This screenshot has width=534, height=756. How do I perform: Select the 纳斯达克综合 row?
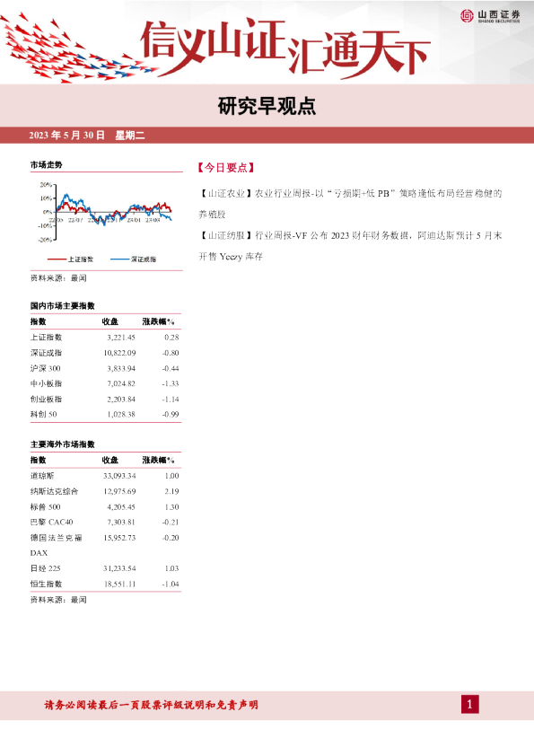tap(105, 491)
